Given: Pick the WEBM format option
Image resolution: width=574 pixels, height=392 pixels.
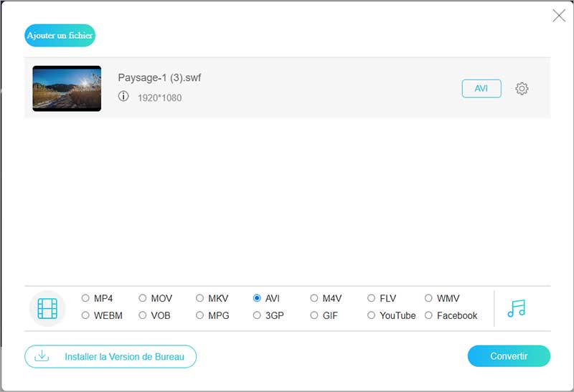Looking at the screenshot, I should coord(86,315).
